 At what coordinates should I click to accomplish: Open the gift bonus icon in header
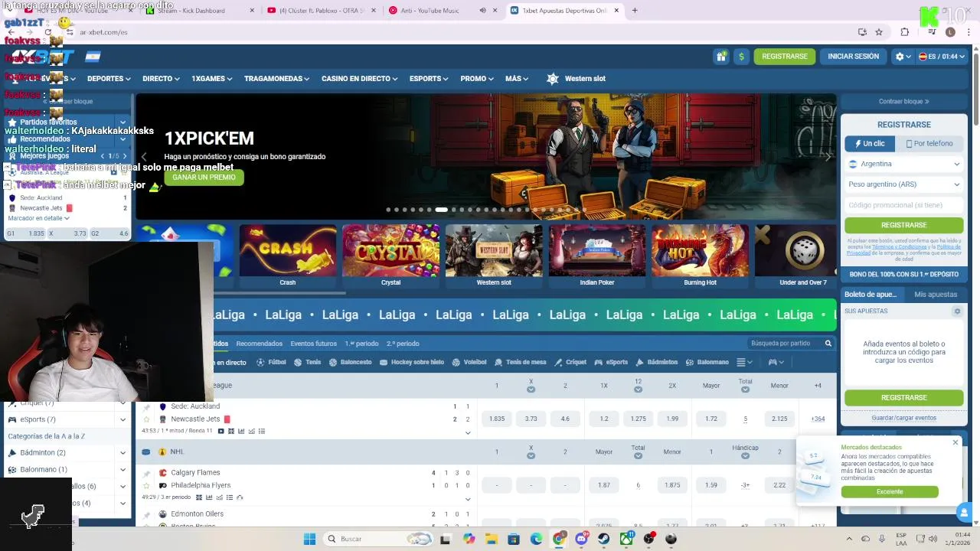click(721, 56)
